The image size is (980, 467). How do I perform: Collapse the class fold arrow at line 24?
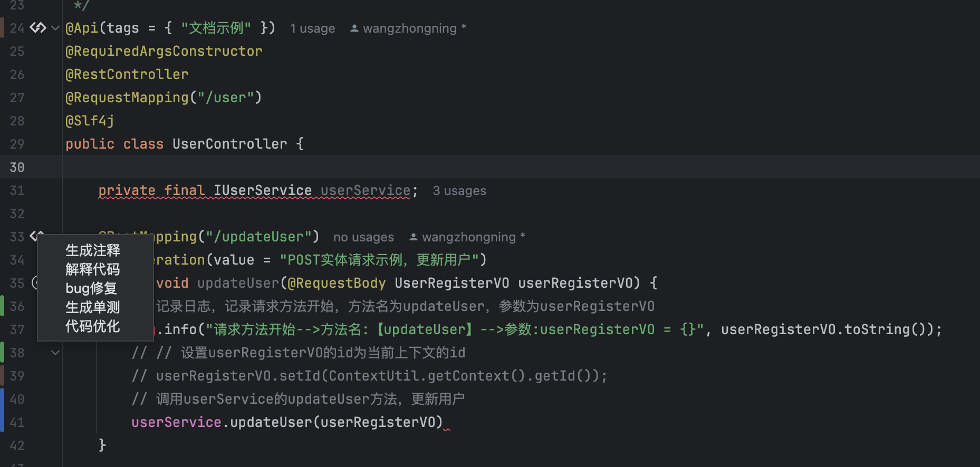pos(55,28)
